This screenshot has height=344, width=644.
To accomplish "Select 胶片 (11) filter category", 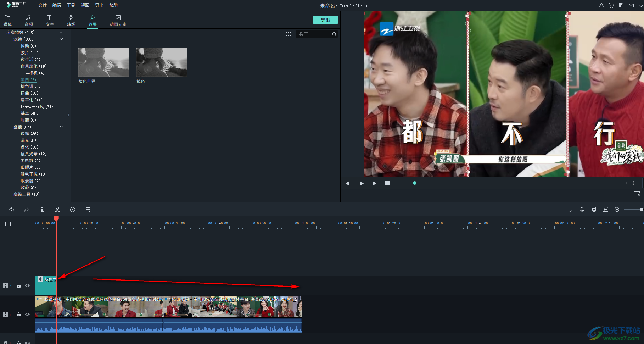I will [x=29, y=53].
